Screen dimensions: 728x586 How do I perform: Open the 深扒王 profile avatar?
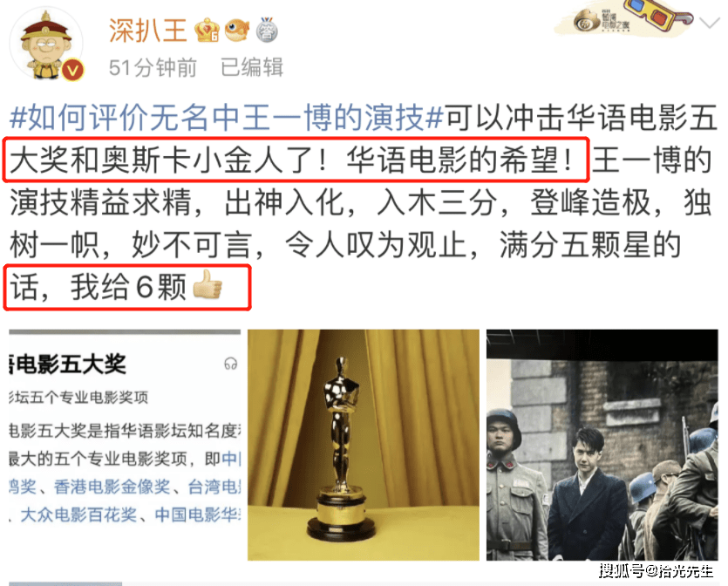(46, 44)
